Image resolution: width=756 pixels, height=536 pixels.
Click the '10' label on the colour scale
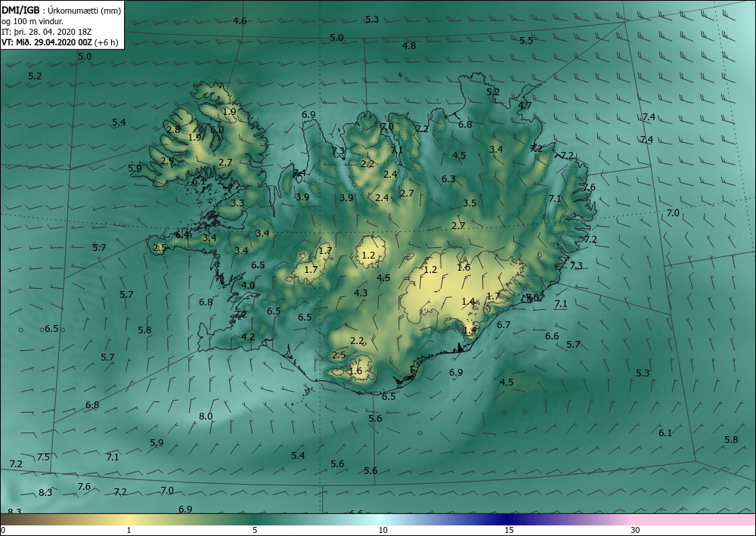tap(383, 530)
